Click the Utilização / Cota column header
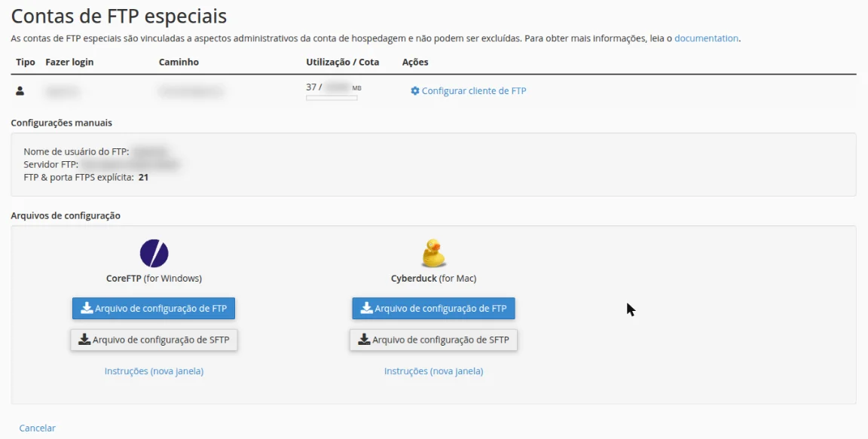Viewport: 868px width, 439px height. (x=343, y=62)
